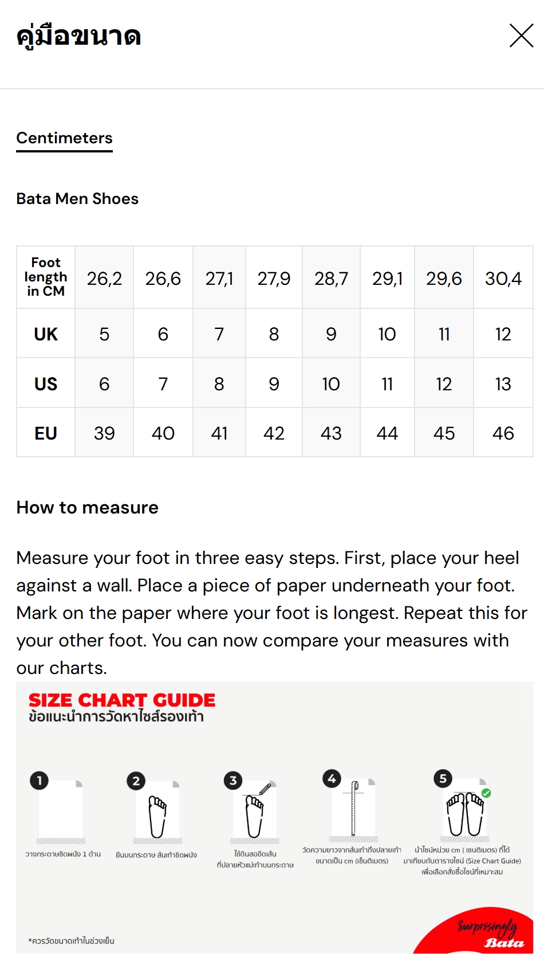Select UK size 9 cell
This screenshot has width=544, height=980.
(331, 334)
